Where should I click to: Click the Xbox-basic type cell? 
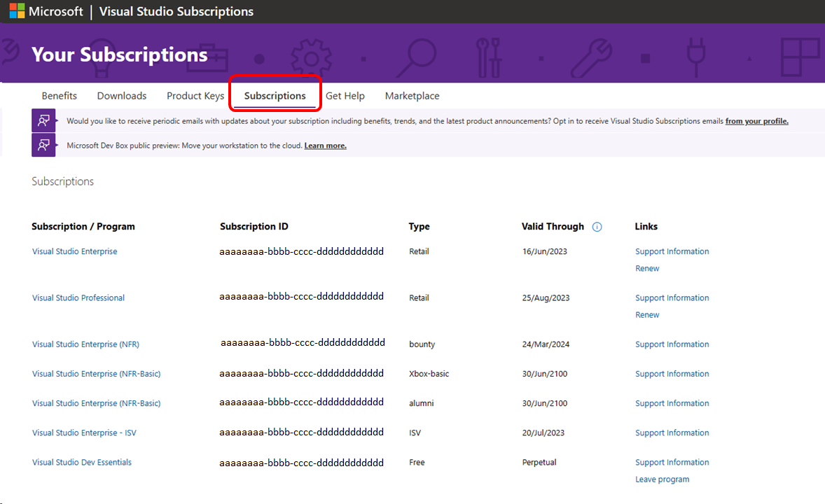429,374
